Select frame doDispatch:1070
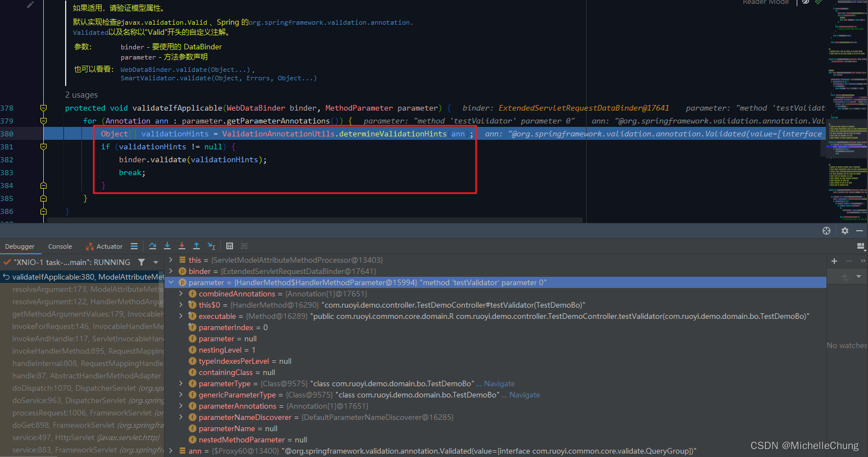Screen dimensions: 868x457 [x=82, y=388]
